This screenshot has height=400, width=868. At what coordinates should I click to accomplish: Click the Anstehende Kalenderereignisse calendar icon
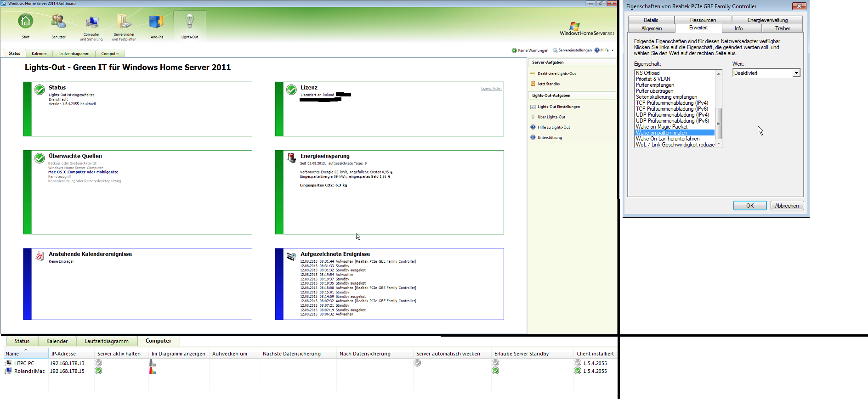(x=40, y=256)
